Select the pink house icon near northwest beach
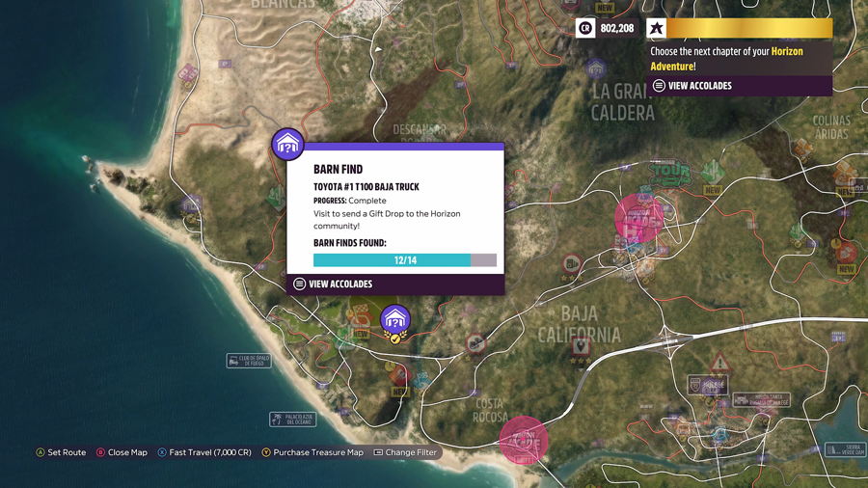The image size is (868, 488). click(x=188, y=74)
